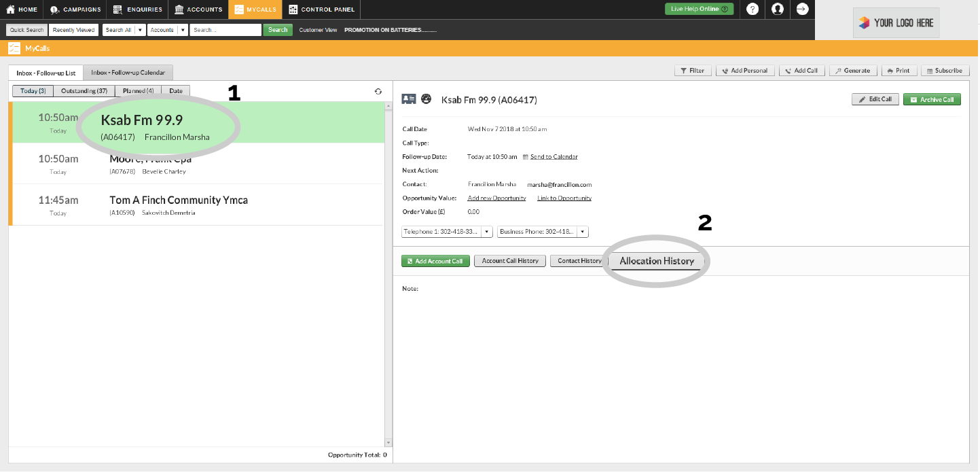Open the Campaigns menu
Image resolution: width=980 pixels, height=475 pixels.
tap(75, 10)
